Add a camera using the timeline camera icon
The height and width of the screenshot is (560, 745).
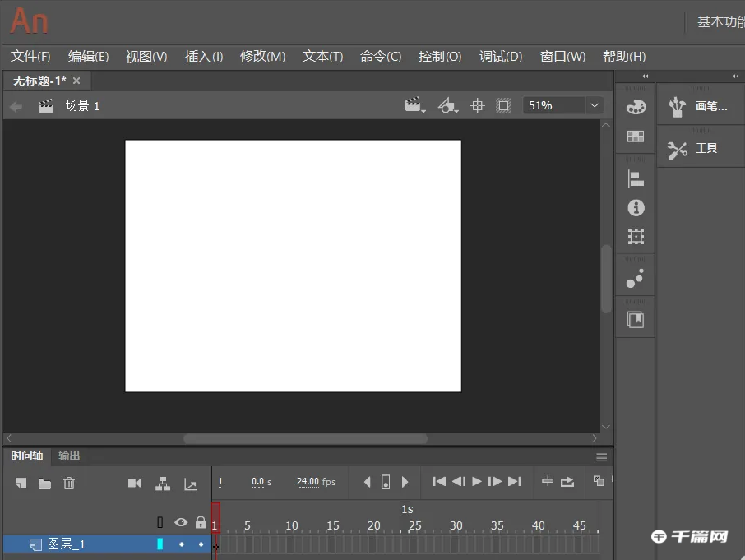click(135, 484)
